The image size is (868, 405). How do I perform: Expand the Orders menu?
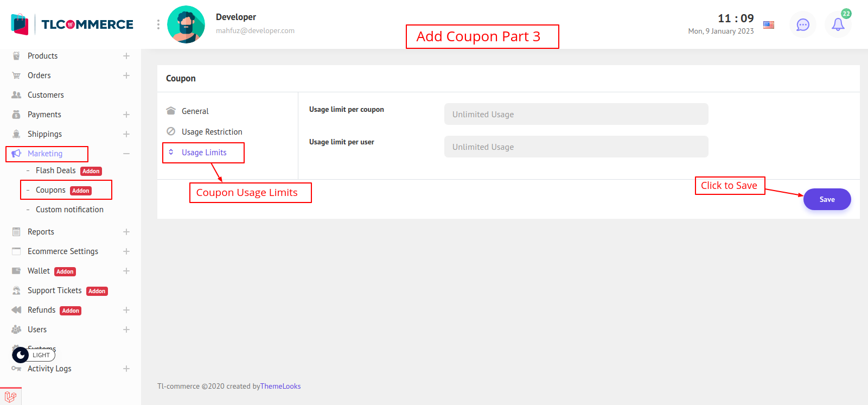pyautogui.click(x=126, y=75)
